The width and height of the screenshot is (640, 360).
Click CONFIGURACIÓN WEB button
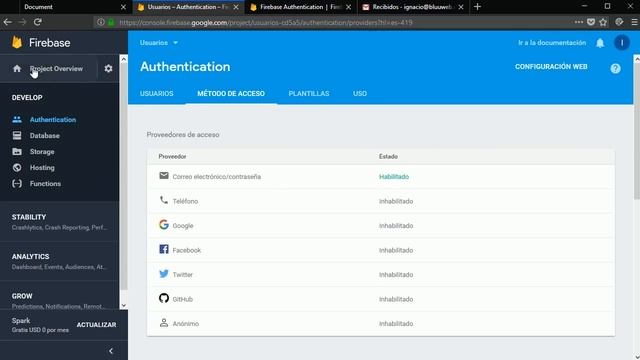coord(551,67)
